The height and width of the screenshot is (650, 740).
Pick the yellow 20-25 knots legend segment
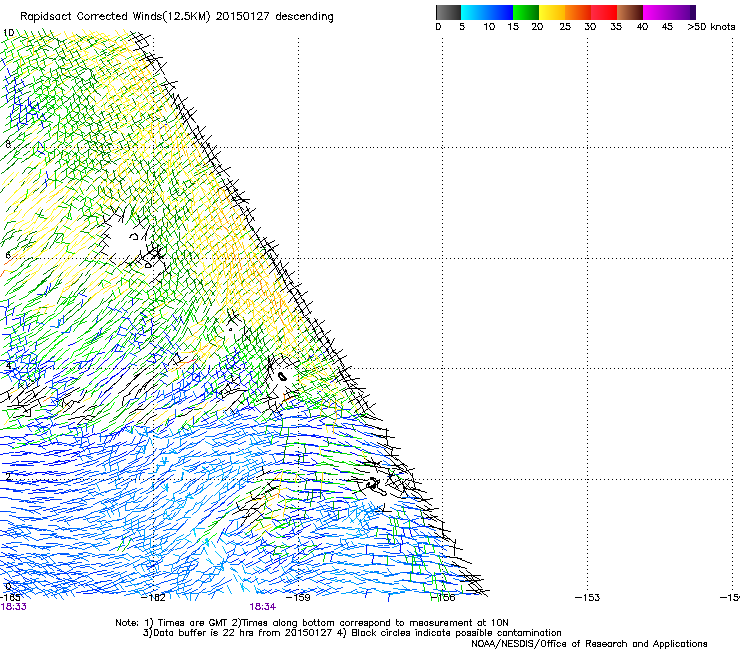(552, 12)
